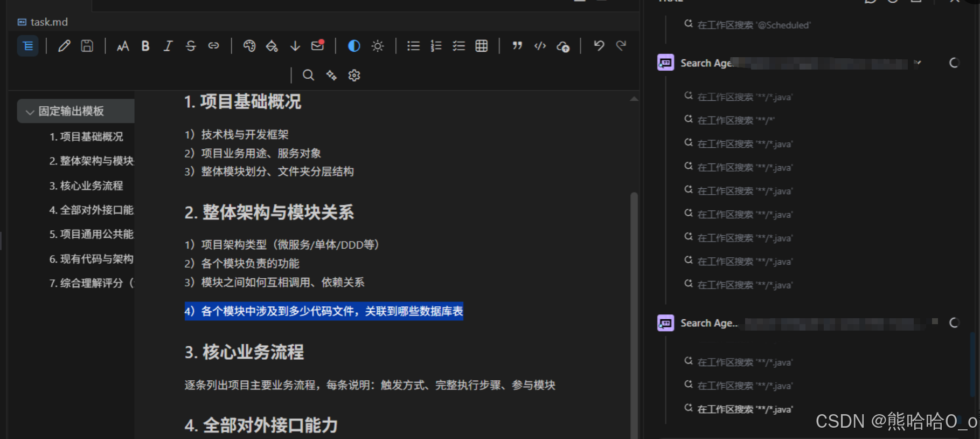Screen dimensions: 980x439
Task: Jump to outline item 2. 整体架构与模块
Action: [x=91, y=161]
